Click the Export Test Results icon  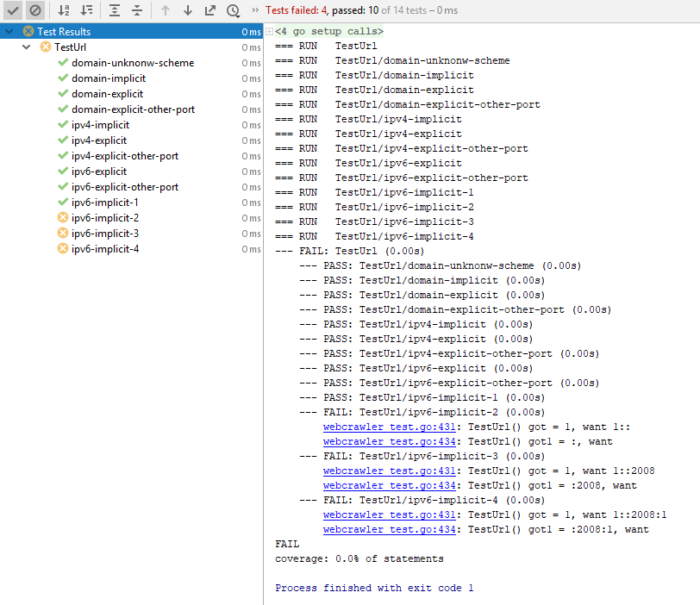point(210,10)
